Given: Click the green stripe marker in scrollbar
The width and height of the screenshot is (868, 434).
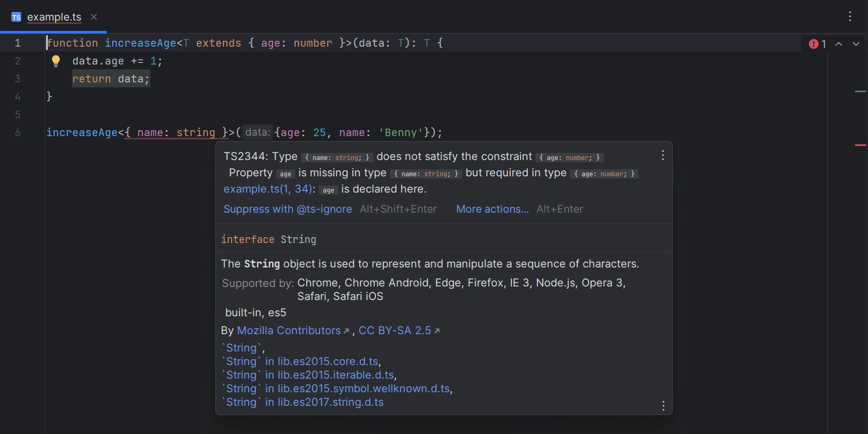Looking at the screenshot, I should 860,91.
